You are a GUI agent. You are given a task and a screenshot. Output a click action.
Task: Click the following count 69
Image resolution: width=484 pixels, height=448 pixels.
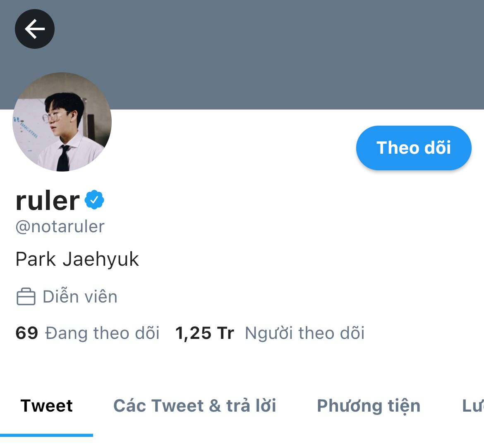tap(26, 333)
